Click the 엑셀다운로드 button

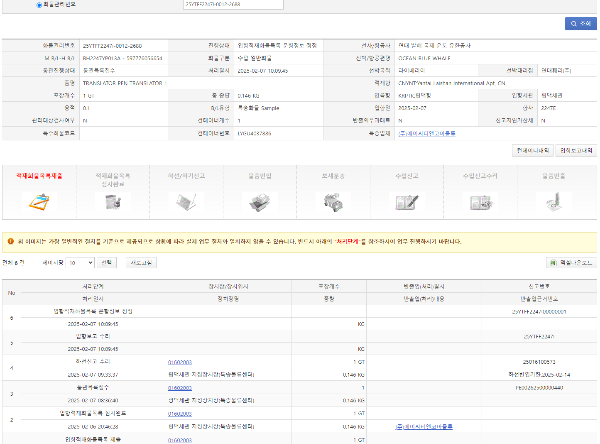[571, 263]
